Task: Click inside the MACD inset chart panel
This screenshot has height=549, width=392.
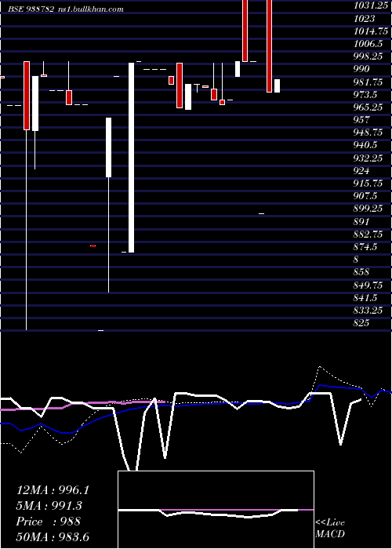Action: (x=216, y=510)
